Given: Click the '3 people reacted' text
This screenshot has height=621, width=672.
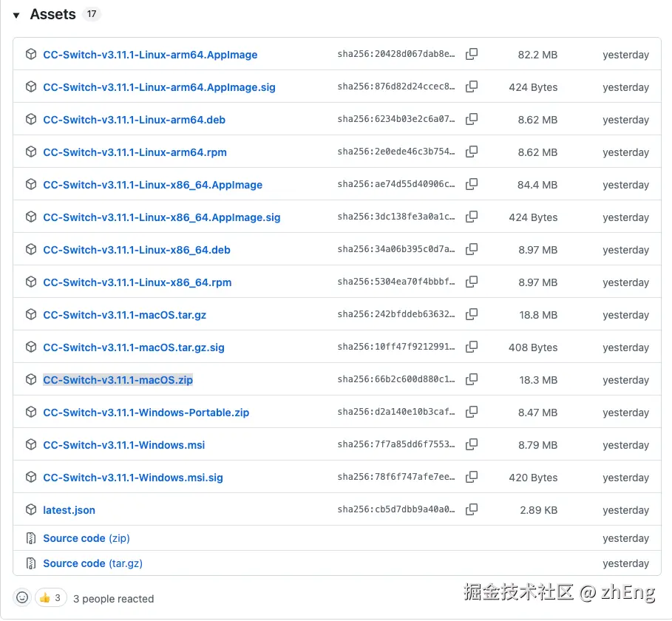Looking at the screenshot, I should coord(114,599).
